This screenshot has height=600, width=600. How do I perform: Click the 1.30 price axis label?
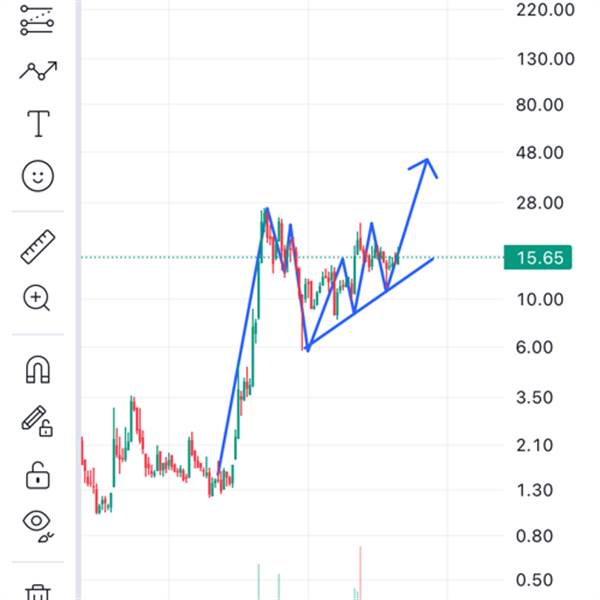click(534, 490)
